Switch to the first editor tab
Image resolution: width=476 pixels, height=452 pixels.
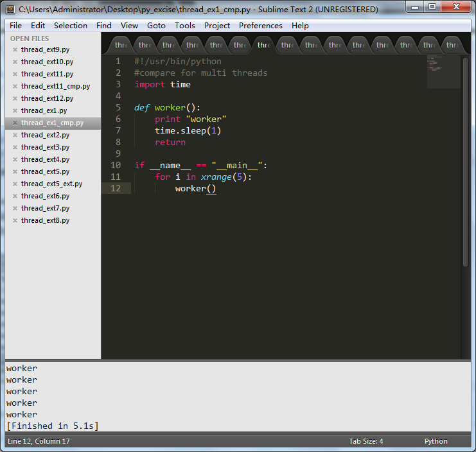coord(121,45)
